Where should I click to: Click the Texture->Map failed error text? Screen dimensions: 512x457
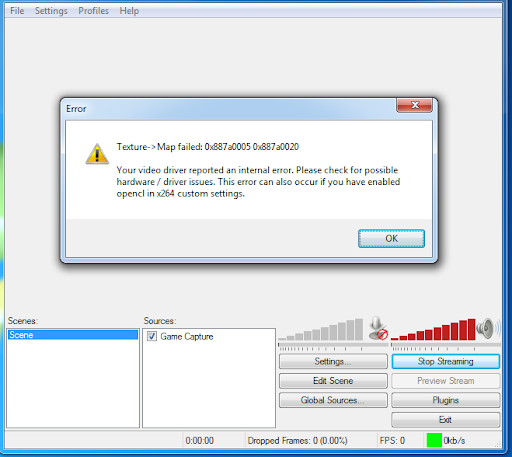[x=207, y=147]
